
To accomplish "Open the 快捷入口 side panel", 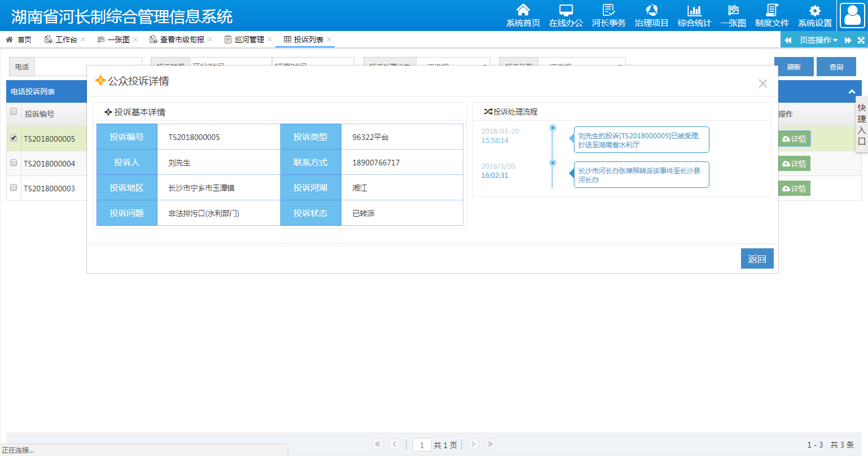I will click(862, 124).
